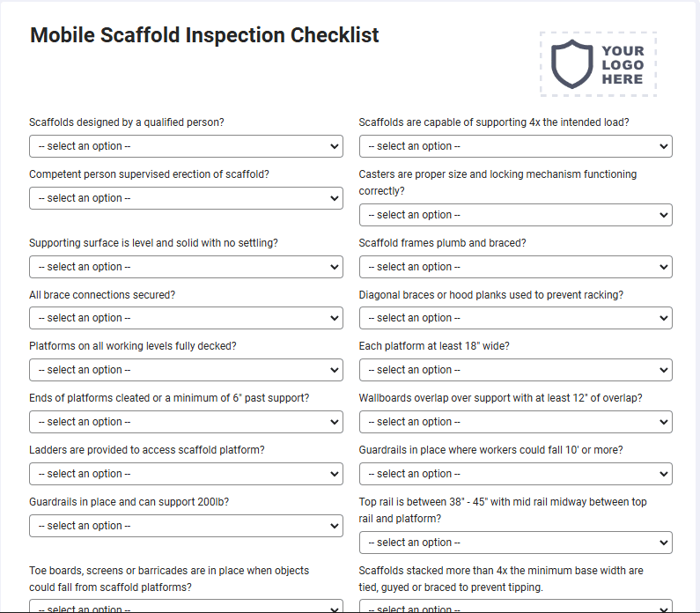Select option for Supporting surface is level and solid
Screen dimensions: 700x613
click(x=186, y=267)
